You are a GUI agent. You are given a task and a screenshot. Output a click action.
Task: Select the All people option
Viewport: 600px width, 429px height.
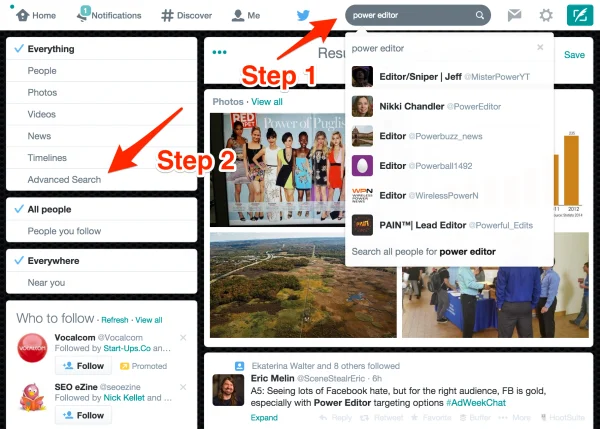point(102,209)
